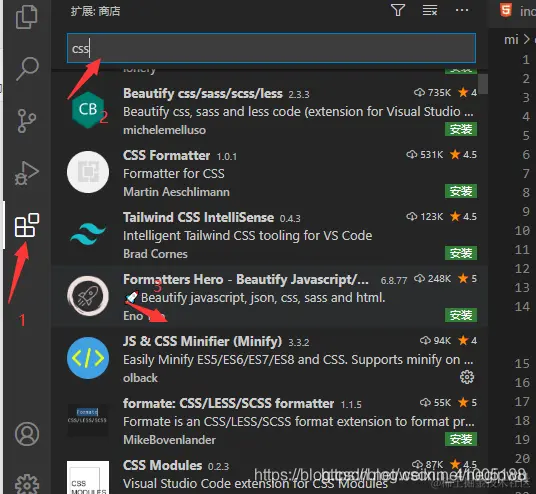Click the filter extensions funnel icon
Image resolution: width=536 pixels, height=494 pixels.
(x=398, y=10)
